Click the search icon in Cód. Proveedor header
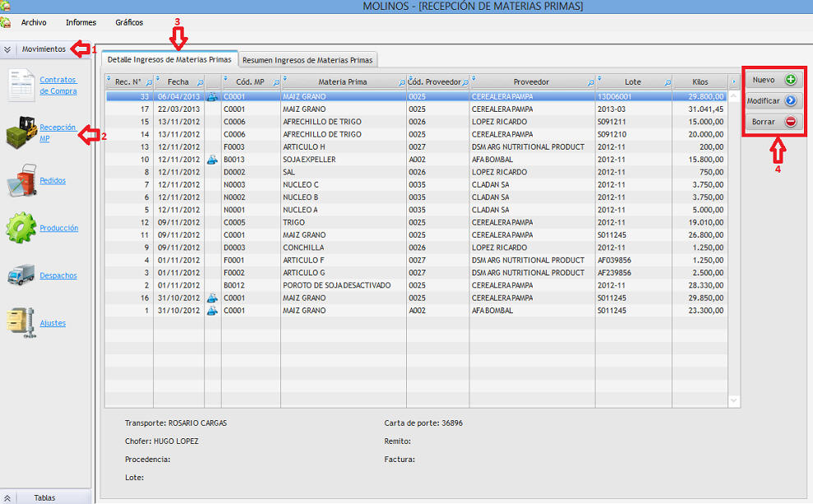This screenshot has height=504, width=813. click(x=465, y=82)
